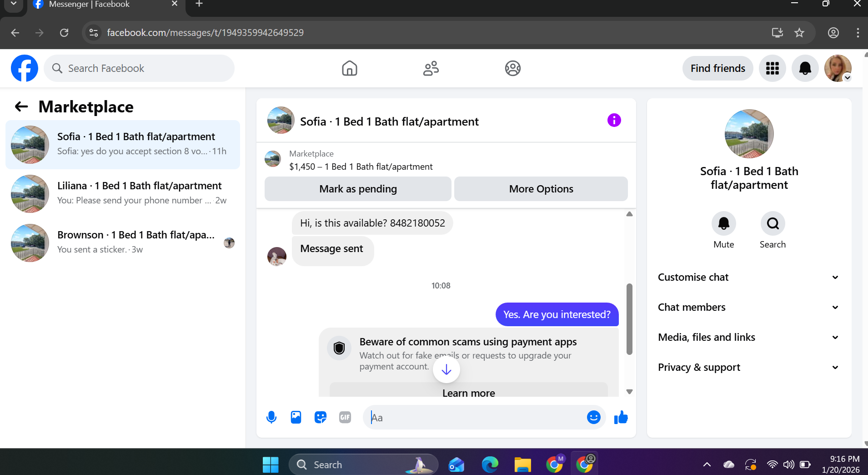Open account profile picture menu
The image size is (868, 475).
click(x=838, y=68)
